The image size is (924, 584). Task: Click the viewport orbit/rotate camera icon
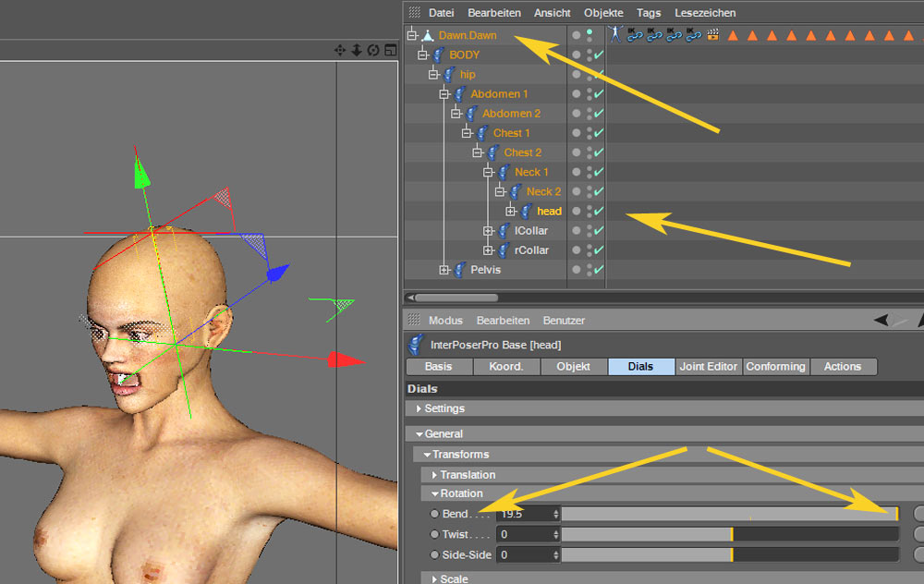[372, 50]
